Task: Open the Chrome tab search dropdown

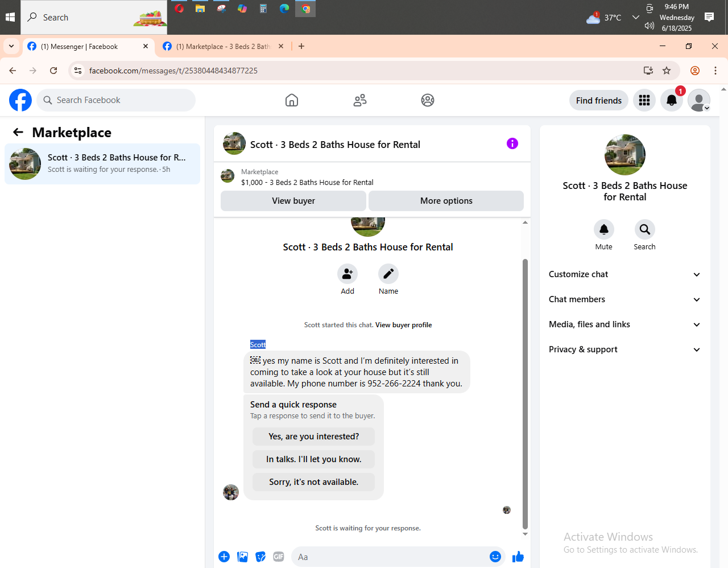Action: point(11,46)
